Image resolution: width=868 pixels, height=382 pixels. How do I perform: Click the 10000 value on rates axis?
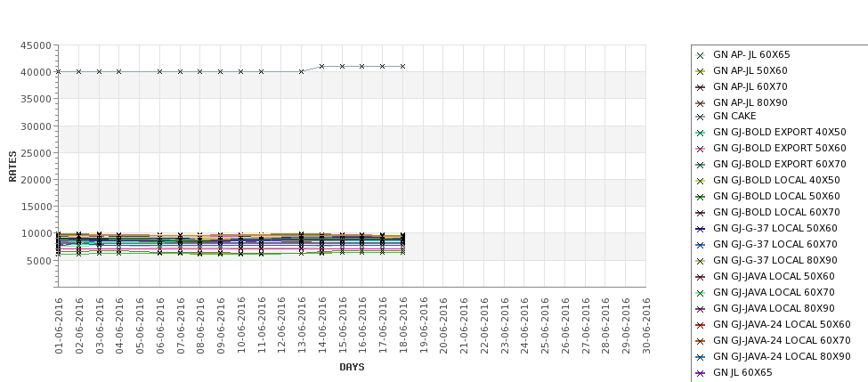36,233
